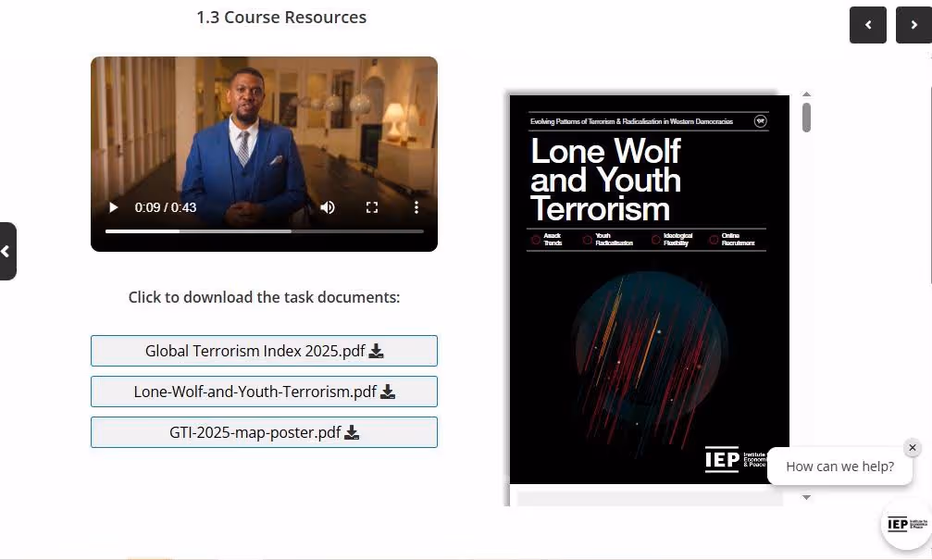Play the course intro video
Image resolution: width=932 pixels, height=560 pixels.
point(113,207)
